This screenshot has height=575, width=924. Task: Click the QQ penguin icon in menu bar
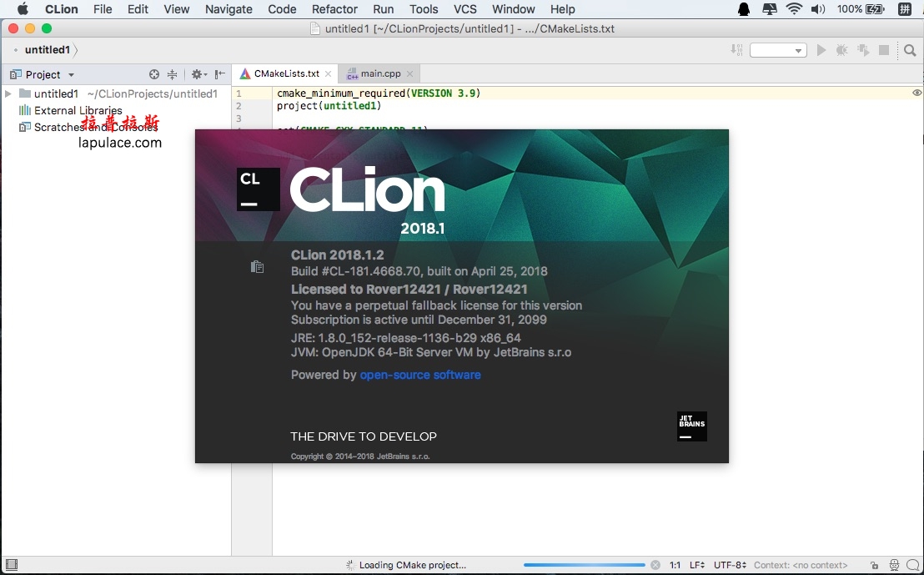click(744, 9)
